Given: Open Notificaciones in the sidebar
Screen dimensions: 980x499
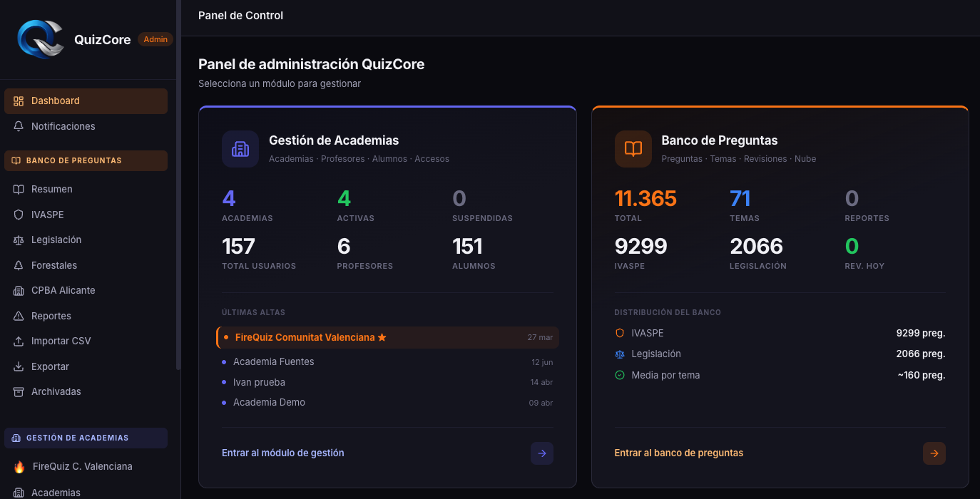Looking at the screenshot, I should pos(86,126).
